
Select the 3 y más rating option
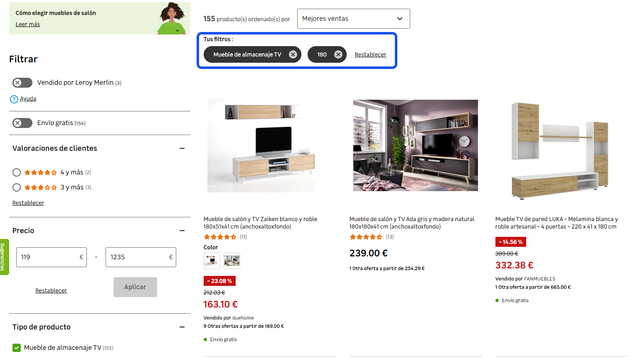(x=17, y=187)
